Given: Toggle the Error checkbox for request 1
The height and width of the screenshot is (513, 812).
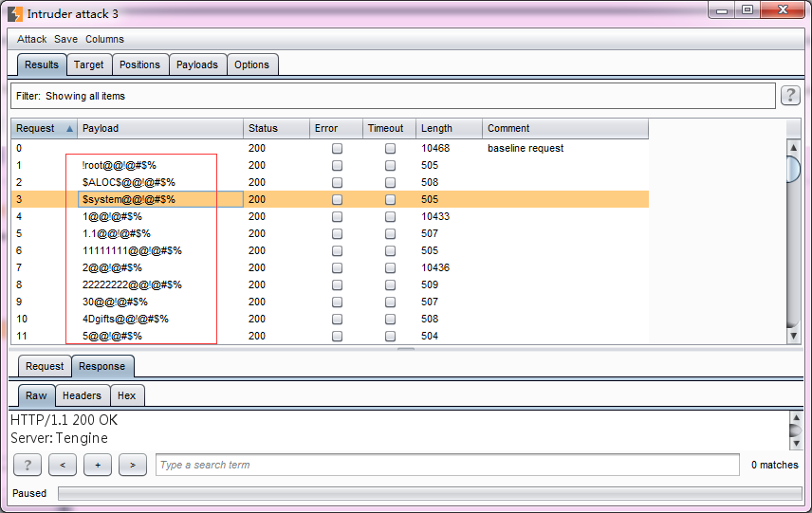Looking at the screenshot, I should (x=337, y=165).
